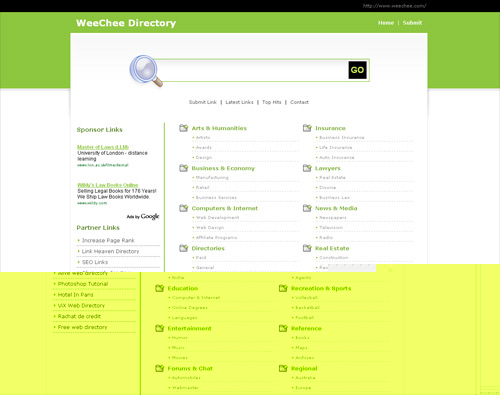Viewport: 500px width, 395px height.
Task: Click the Real Estate folder icon
Action: pos(307,248)
